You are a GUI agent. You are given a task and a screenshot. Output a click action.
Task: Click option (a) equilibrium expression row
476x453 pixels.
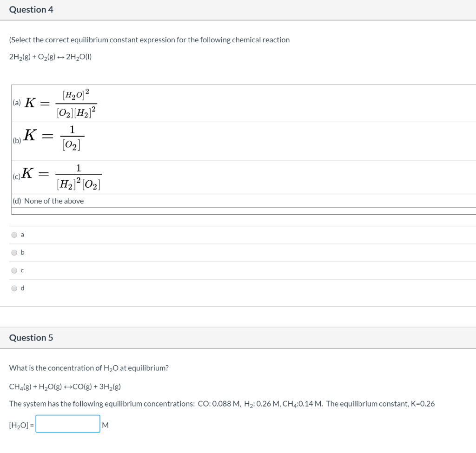pyautogui.click(x=60, y=102)
